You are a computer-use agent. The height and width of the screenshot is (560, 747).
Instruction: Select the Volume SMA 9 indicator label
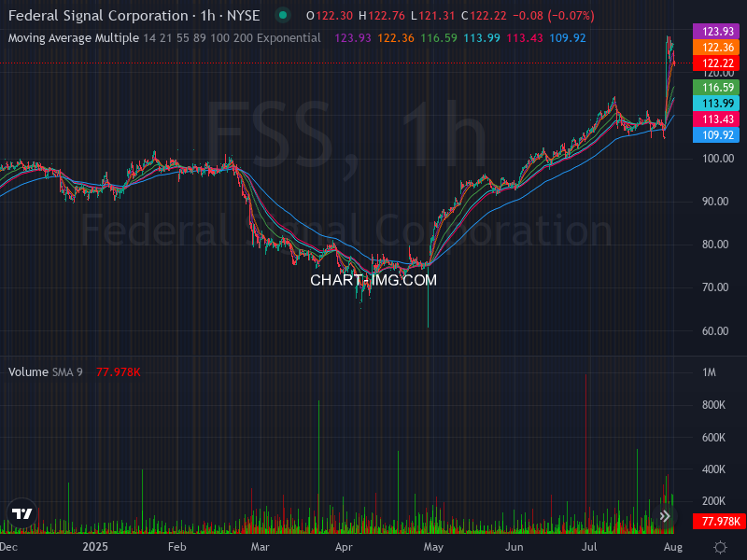[45, 371]
